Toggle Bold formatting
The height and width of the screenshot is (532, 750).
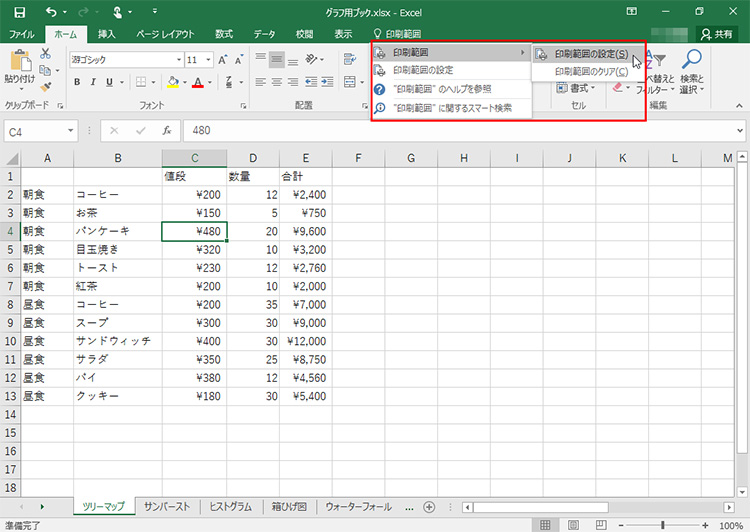[77, 82]
